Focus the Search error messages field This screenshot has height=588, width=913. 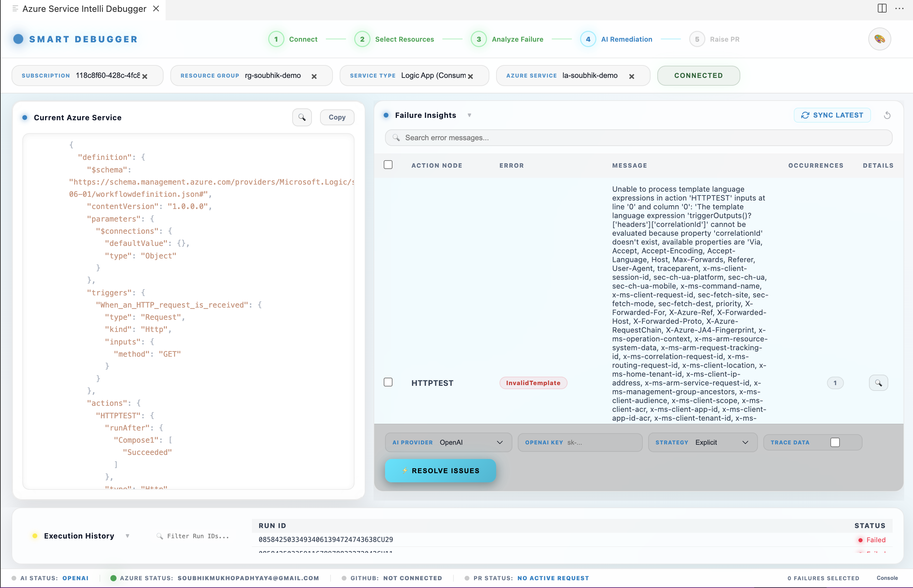[639, 138]
